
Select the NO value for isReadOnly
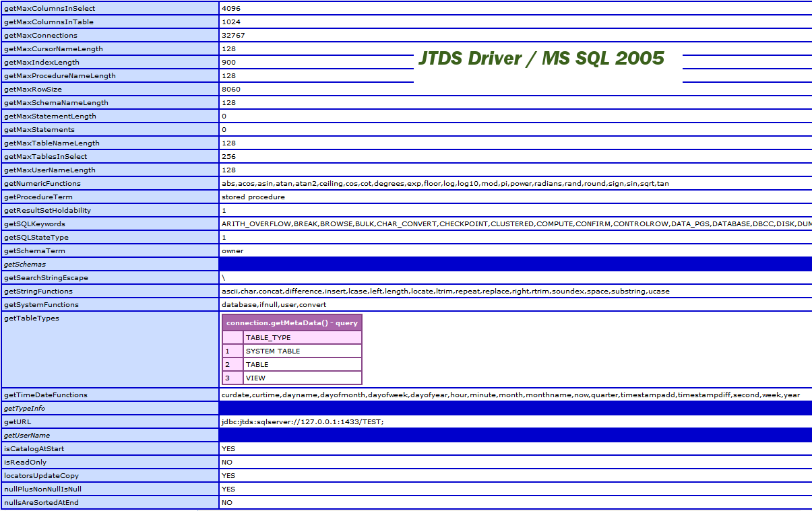(226, 463)
